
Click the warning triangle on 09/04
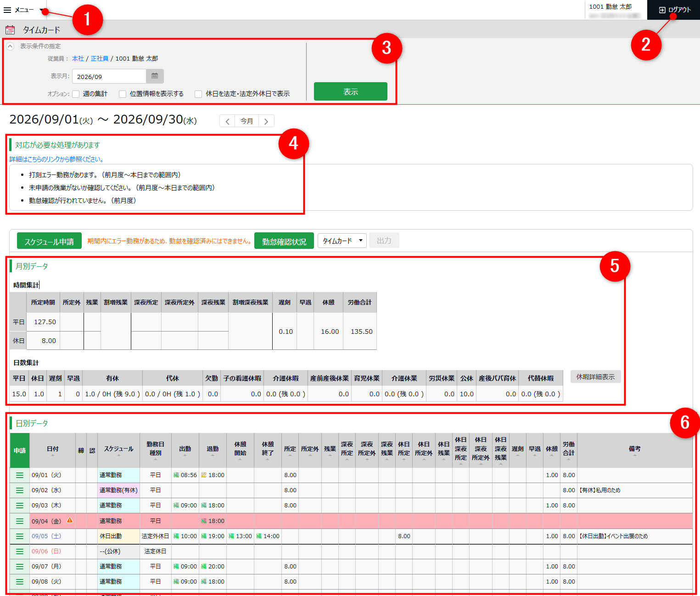70,520
